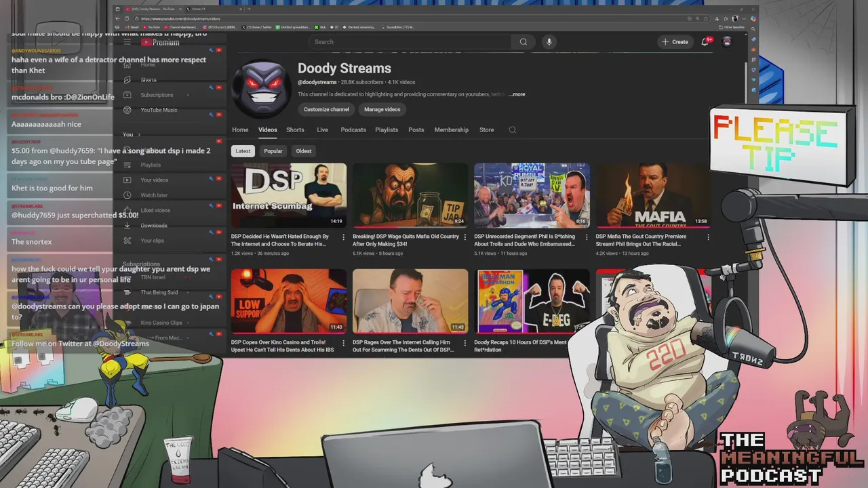Open the Tip Jar video thumbnail
The height and width of the screenshot is (488, 868).
(x=410, y=195)
